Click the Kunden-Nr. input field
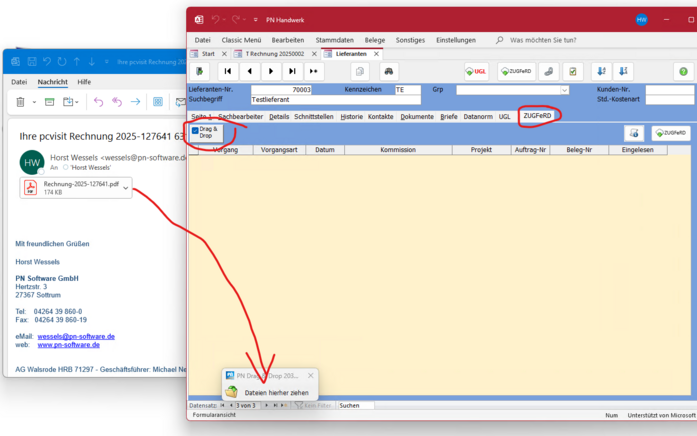The image size is (697, 436). pos(669,90)
